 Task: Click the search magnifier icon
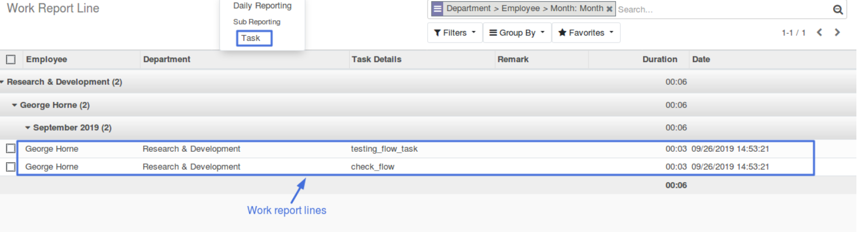[838, 9]
